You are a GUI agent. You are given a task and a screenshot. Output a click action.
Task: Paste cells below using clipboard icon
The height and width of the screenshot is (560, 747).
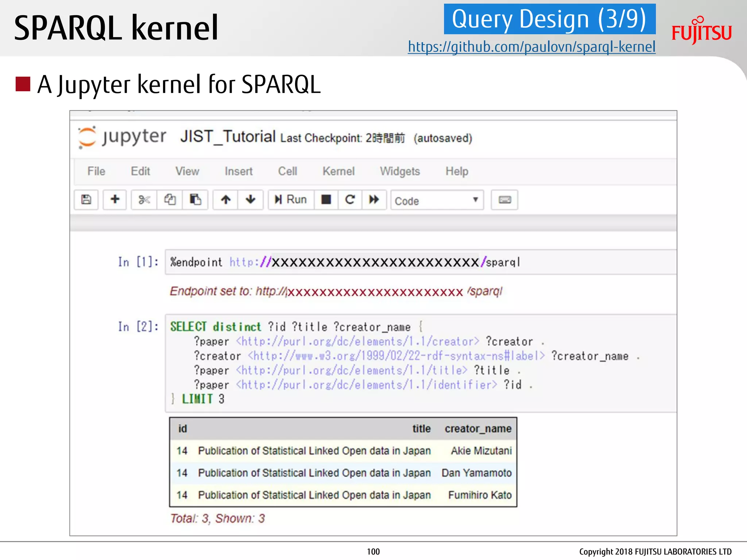pos(195,199)
